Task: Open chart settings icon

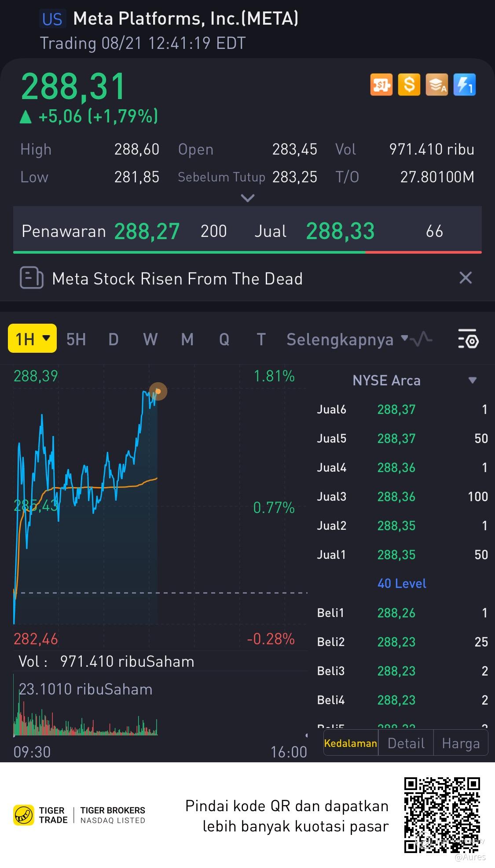Action: coord(468,339)
